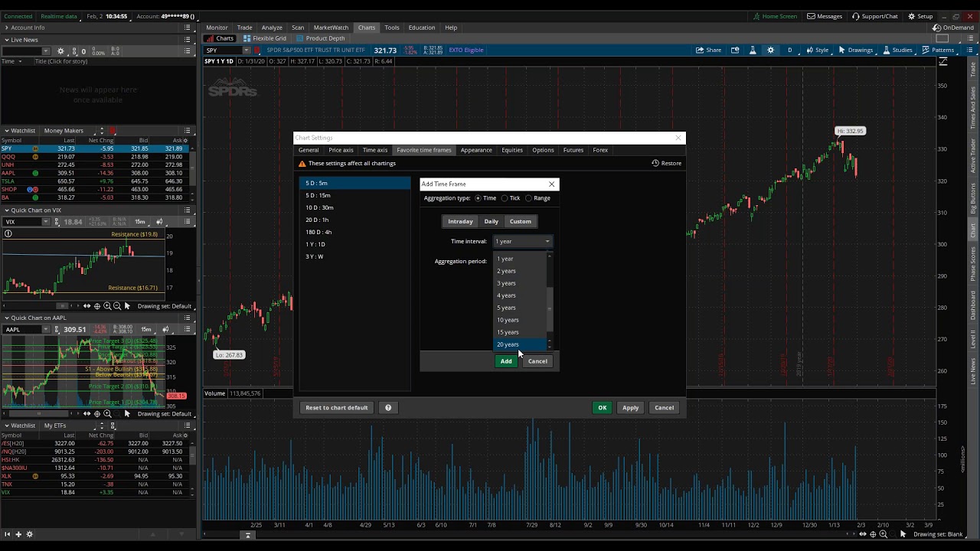
Task: Open the AAPL symbol dropdown arrow
Action: coord(46,330)
